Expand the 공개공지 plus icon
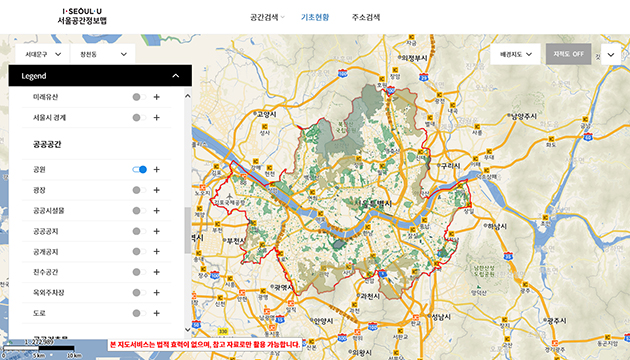Image resolution: width=630 pixels, height=360 pixels. click(x=157, y=252)
